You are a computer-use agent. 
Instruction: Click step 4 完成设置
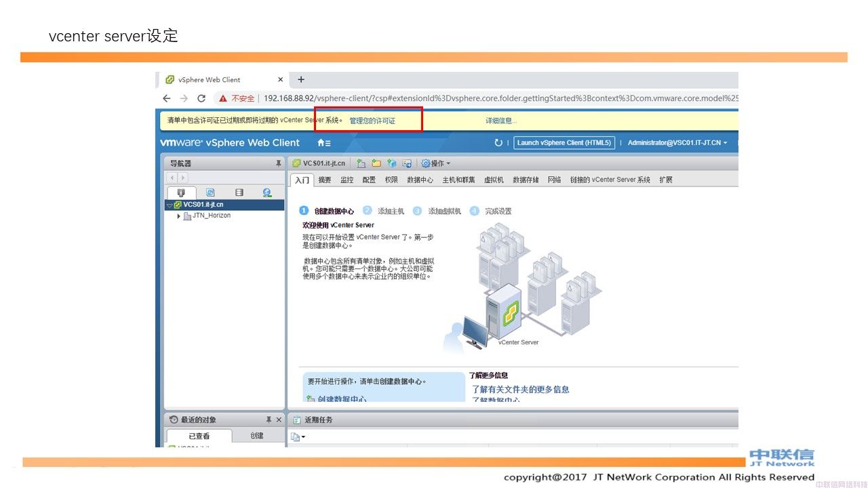click(491, 211)
